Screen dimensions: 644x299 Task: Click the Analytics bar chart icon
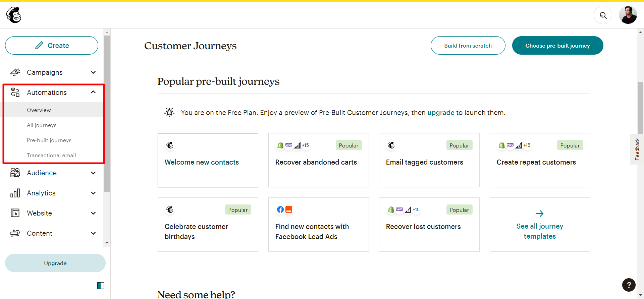pos(15,193)
